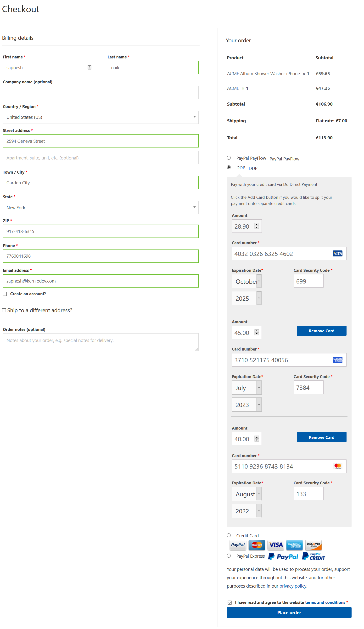
Task: Click the Discover Network logo under Credit Card option
Action: pos(313,545)
